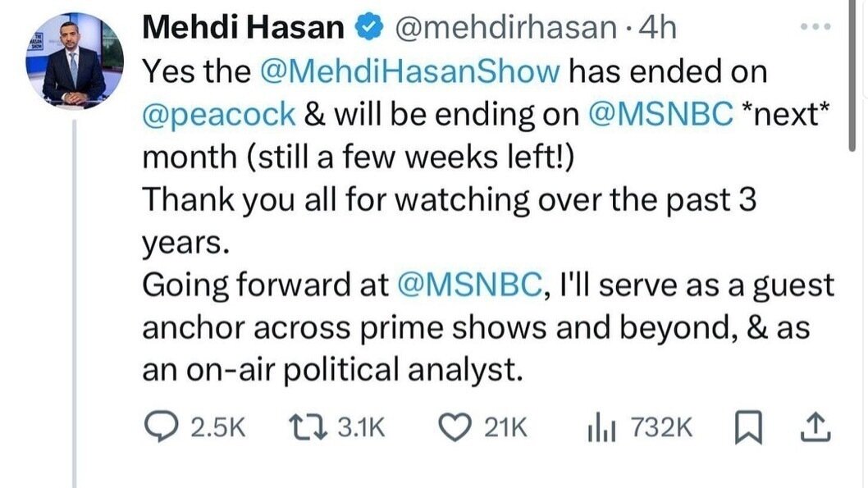This screenshot has height=488, width=868.
Task: Like the tweet
Action: click(457, 425)
